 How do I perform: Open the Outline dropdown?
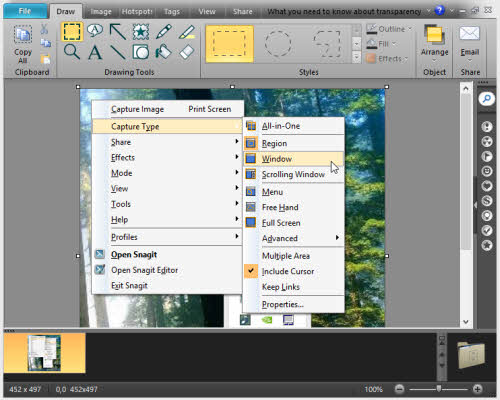point(389,29)
